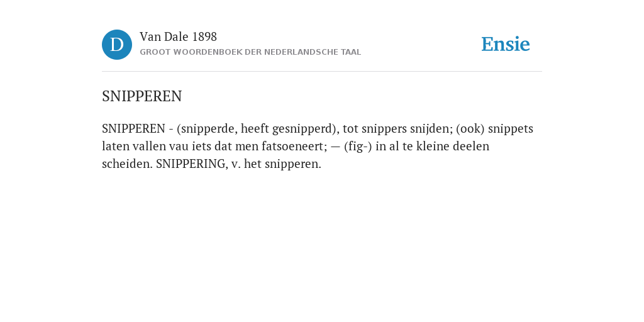Click the SNIPPEREN heading
The image size is (644, 322).
coord(142,96)
